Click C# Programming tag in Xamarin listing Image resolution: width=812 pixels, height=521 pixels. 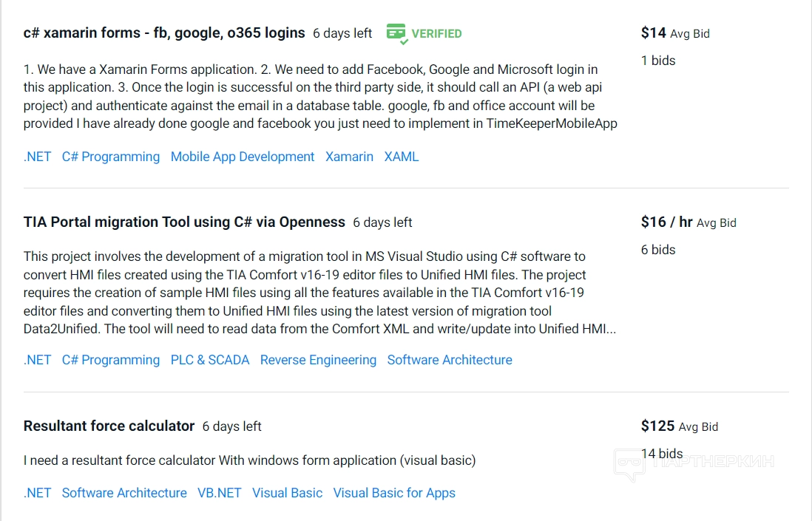point(111,157)
